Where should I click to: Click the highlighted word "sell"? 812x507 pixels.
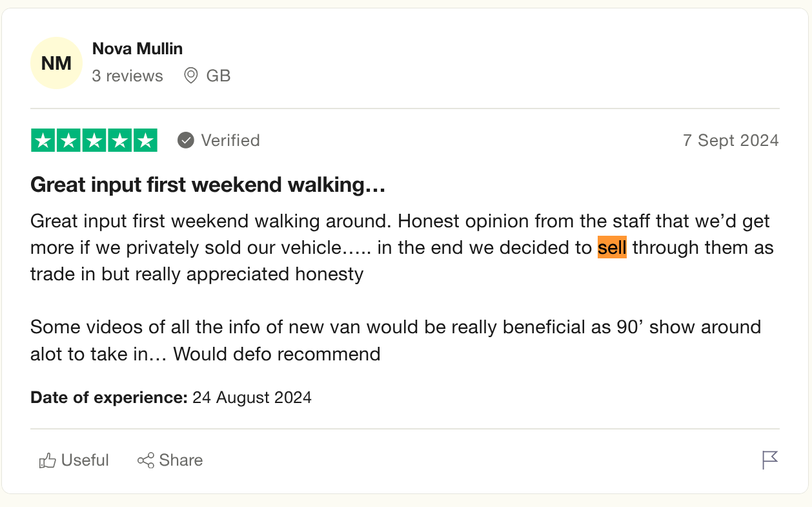(612, 247)
